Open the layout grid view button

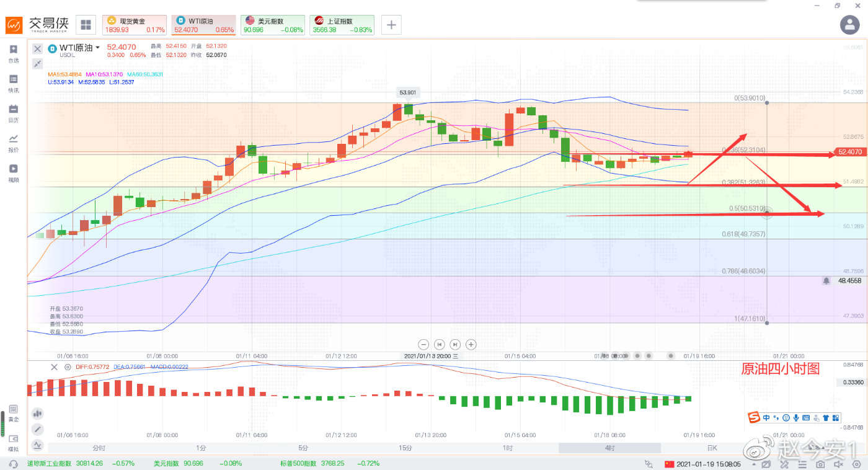pos(86,25)
